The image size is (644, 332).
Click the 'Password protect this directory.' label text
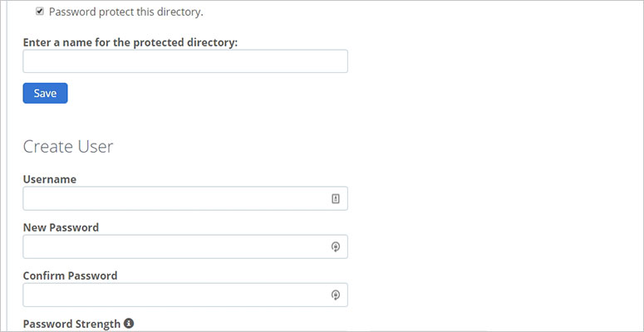[126, 12]
